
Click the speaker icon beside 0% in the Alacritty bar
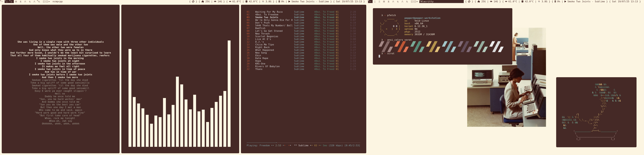pyautogui.click(x=555, y=1)
